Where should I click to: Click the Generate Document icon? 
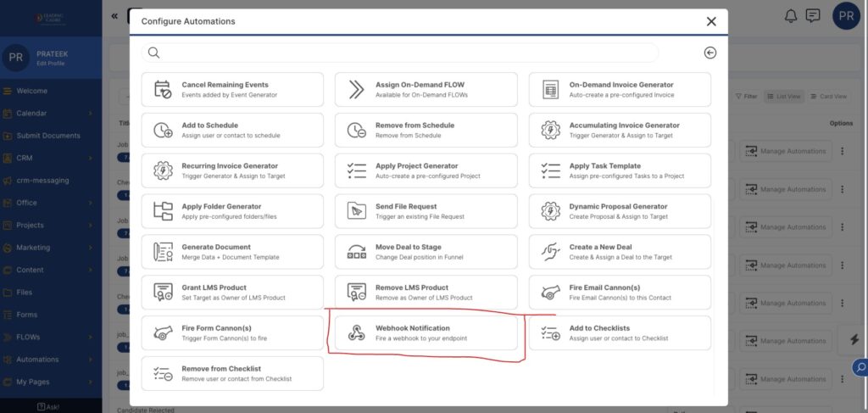[x=163, y=252]
